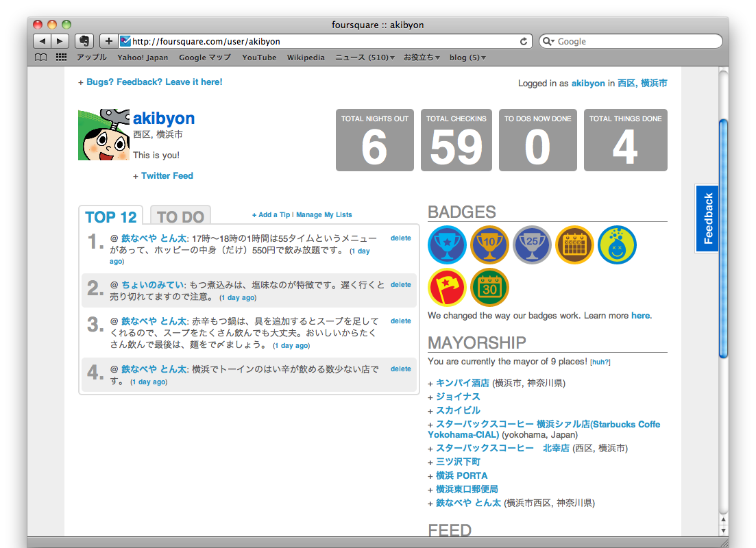Screen dimensions: 756x548
Task: Open the ジョイナス mayorship link
Action: (458, 397)
